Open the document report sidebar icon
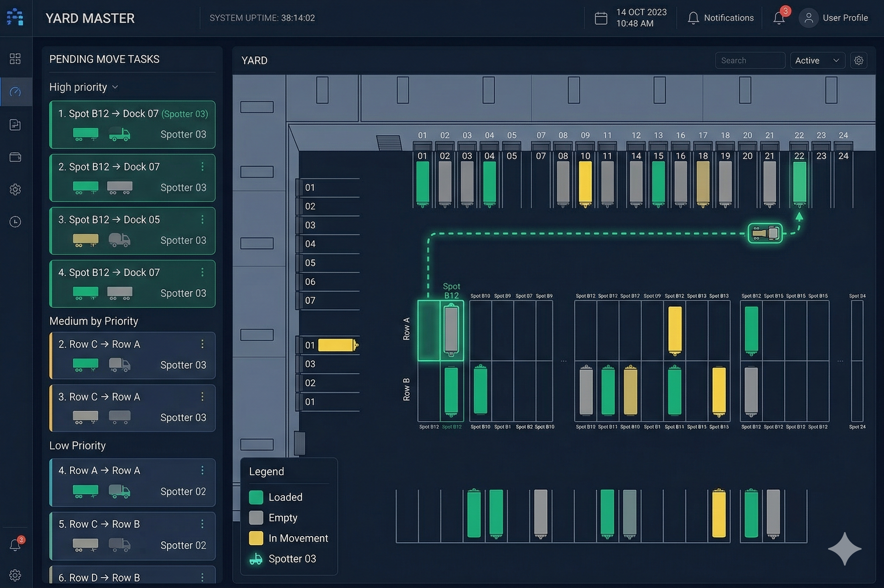 [x=15, y=124]
